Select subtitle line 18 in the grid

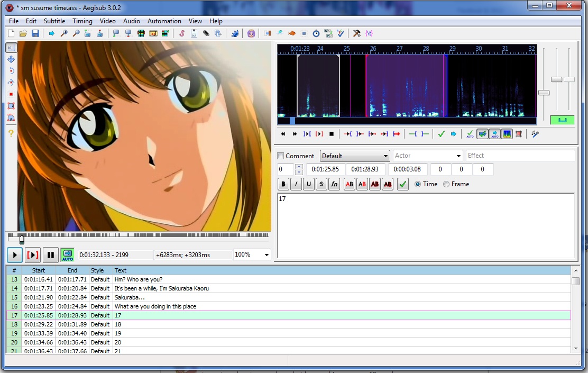point(289,324)
